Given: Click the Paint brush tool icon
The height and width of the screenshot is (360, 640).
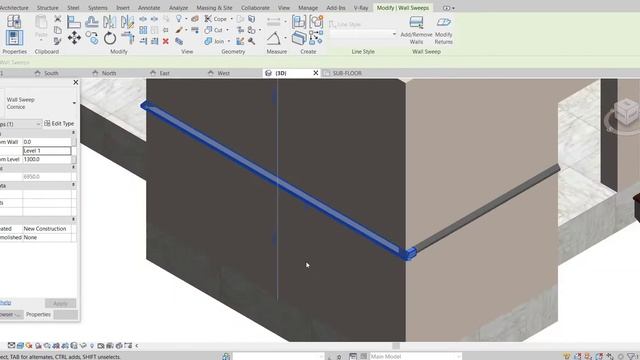Looking at the screenshot, I should (179, 30).
